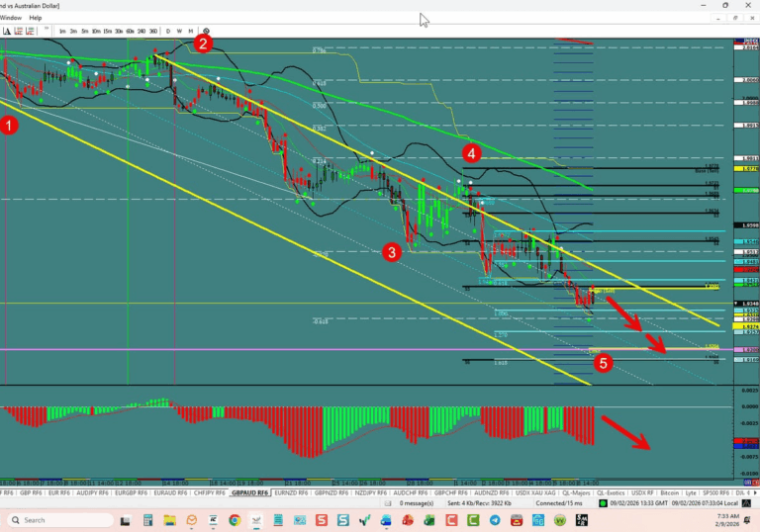Click the second chart template icon before the expand chevron
The image size is (760, 532).
click(30, 31)
